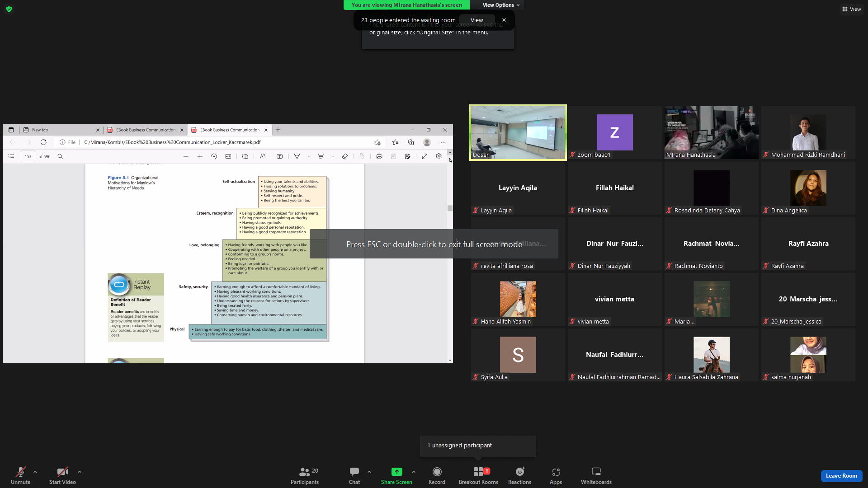Open Whiteboards
The width and height of the screenshot is (868, 488).
tap(596, 476)
